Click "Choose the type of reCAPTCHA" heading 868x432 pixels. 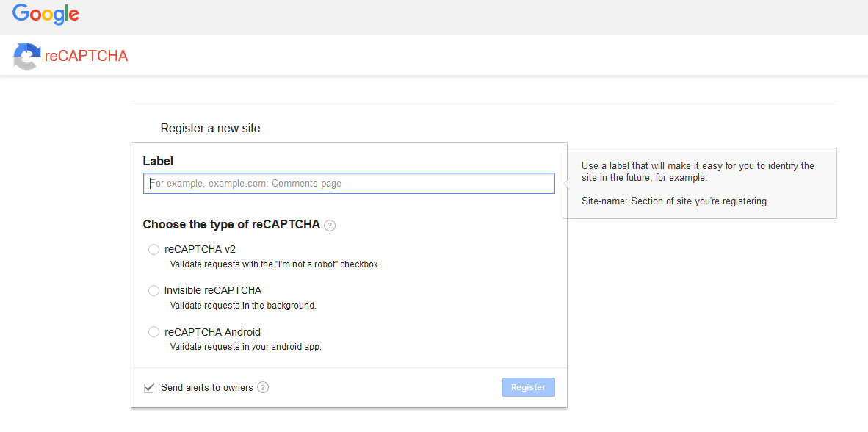click(x=231, y=225)
